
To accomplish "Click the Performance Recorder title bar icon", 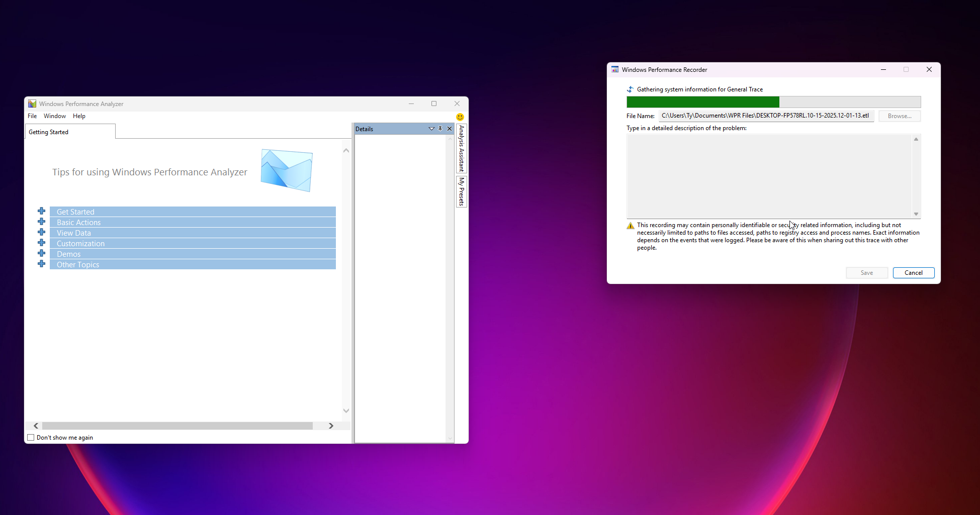I will pyautogui.click(x=615, y=69).
